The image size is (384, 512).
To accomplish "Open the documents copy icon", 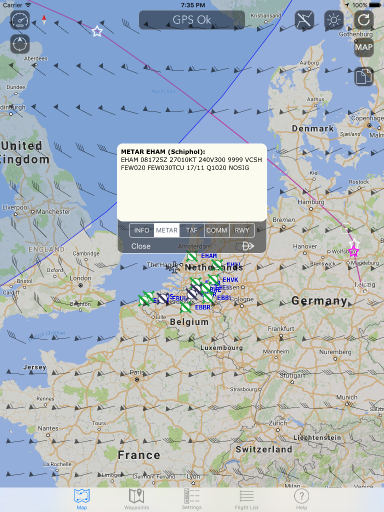I will coord(363,76).
